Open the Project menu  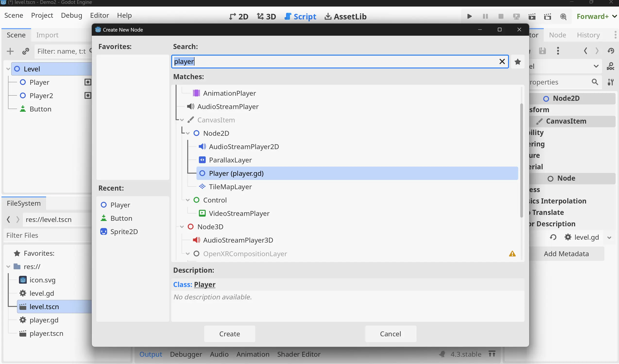(x=42, y=15)
